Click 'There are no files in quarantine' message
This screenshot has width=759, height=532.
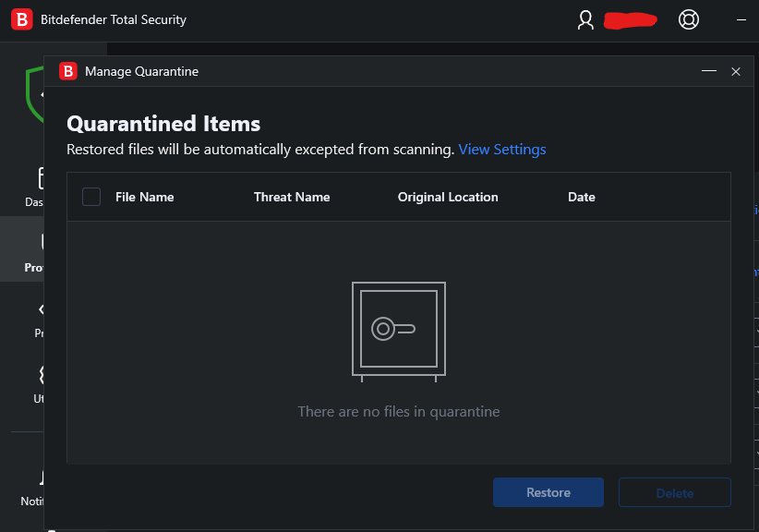point(398,411)
